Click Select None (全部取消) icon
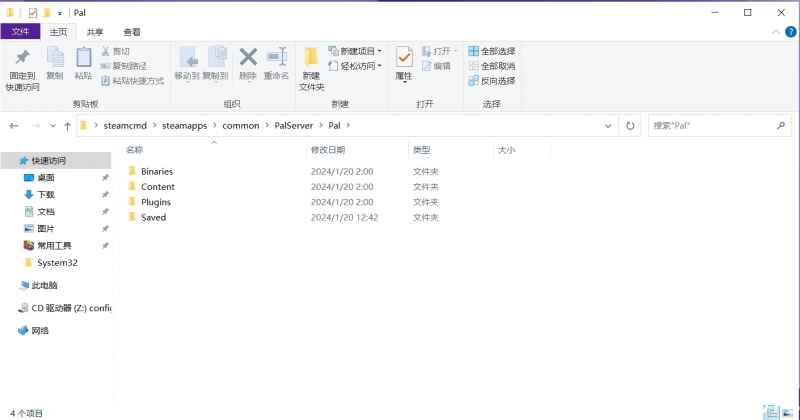 tap(473, 66)
